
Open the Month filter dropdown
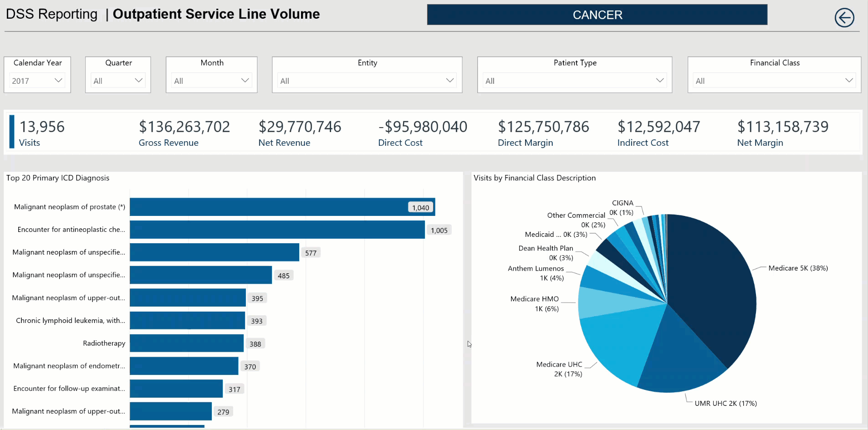coord(211,81)
